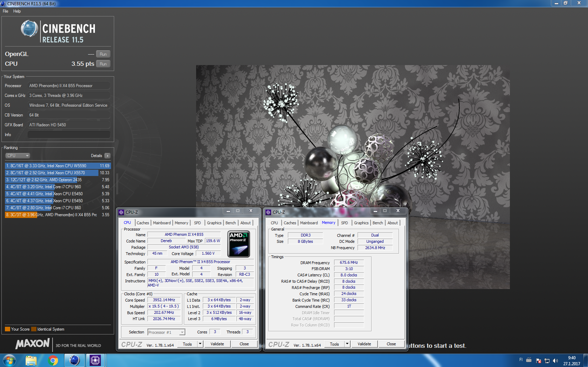Screen dimensions: 588x367
Task: Open Graphics tab in right CPU-Z
Action: [x=361, y=223]
